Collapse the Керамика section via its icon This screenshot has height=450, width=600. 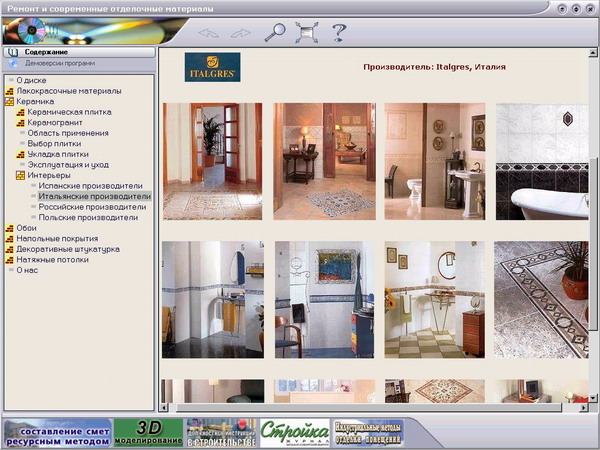(9, 102)
